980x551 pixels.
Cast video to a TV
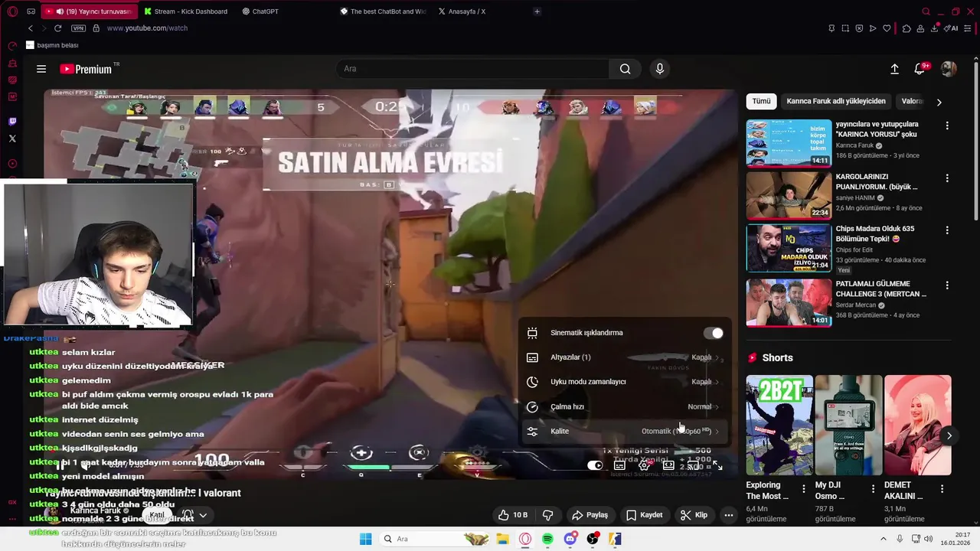[693, 465]
